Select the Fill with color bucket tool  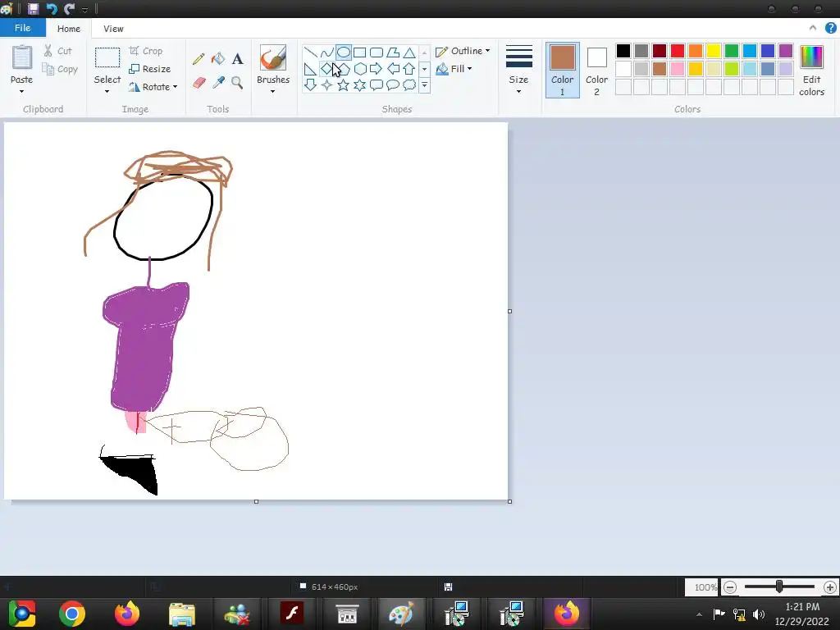tap(218, 58)
